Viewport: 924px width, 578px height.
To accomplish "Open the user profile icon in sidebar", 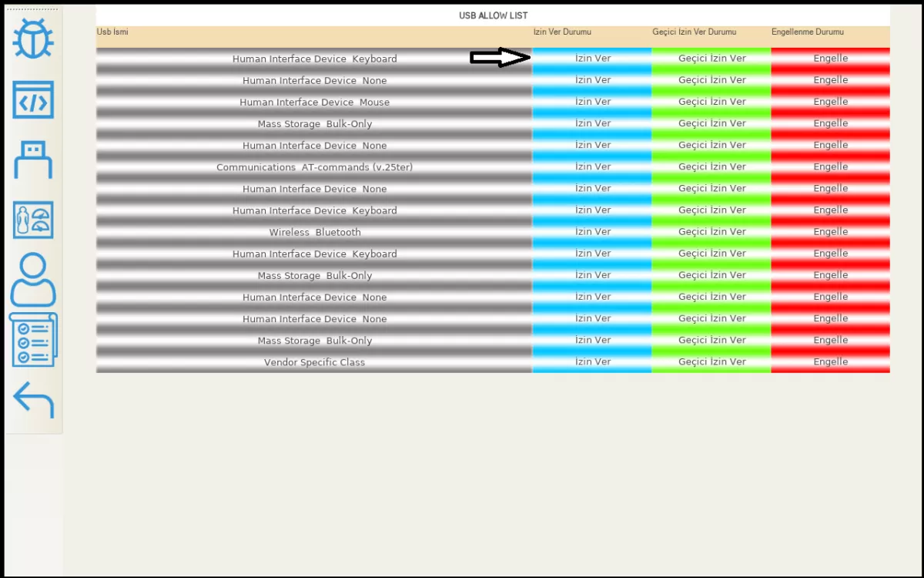I will tap(33, 280).
